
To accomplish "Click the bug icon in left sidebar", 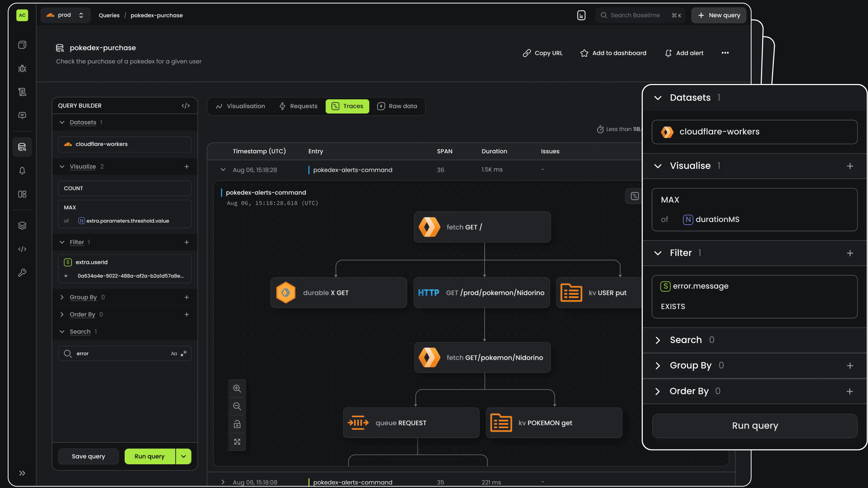I will pos(22,68).
